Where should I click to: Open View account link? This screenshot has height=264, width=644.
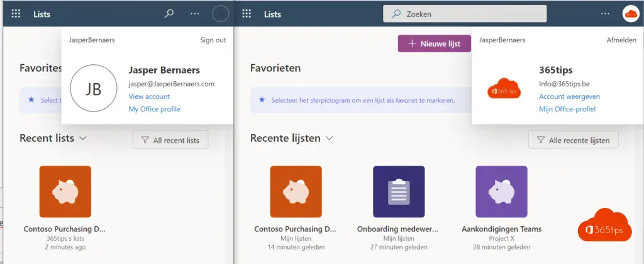point(149,96)
